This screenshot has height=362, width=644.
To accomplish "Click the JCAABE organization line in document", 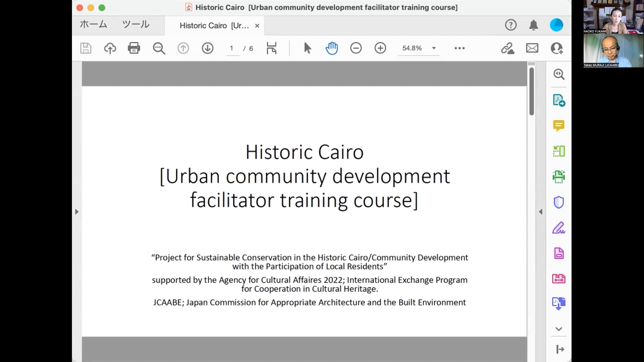I will tap(309, 302).
